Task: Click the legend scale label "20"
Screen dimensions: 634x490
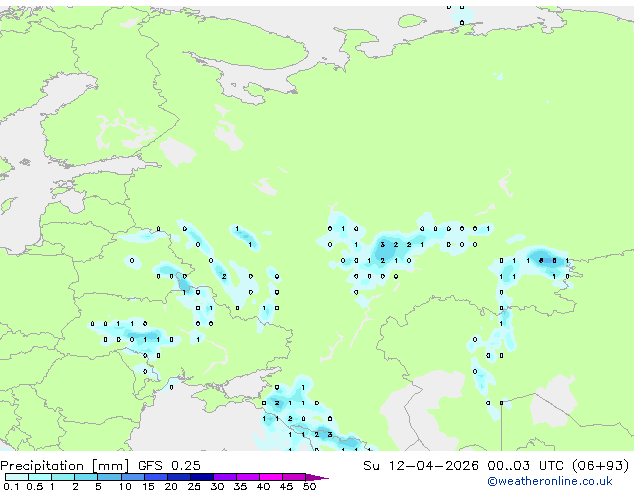Action: (171, 486)
